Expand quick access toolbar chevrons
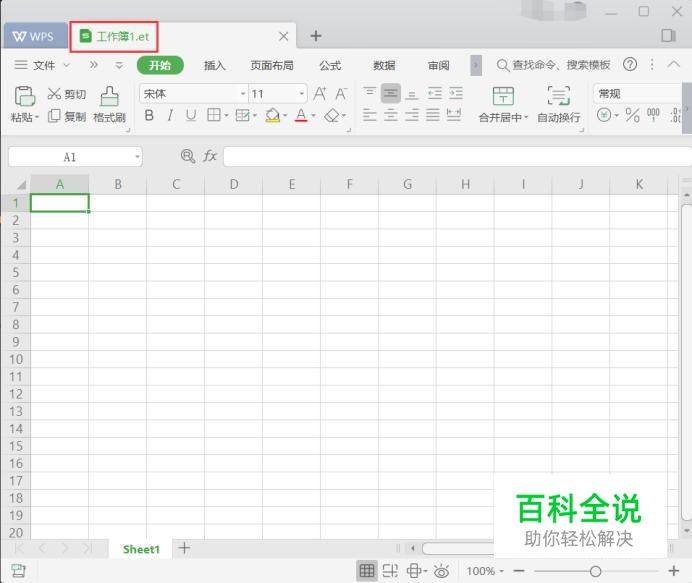Image resolution: width=692 pixels, height=583 pixels. tap(94, 65)
